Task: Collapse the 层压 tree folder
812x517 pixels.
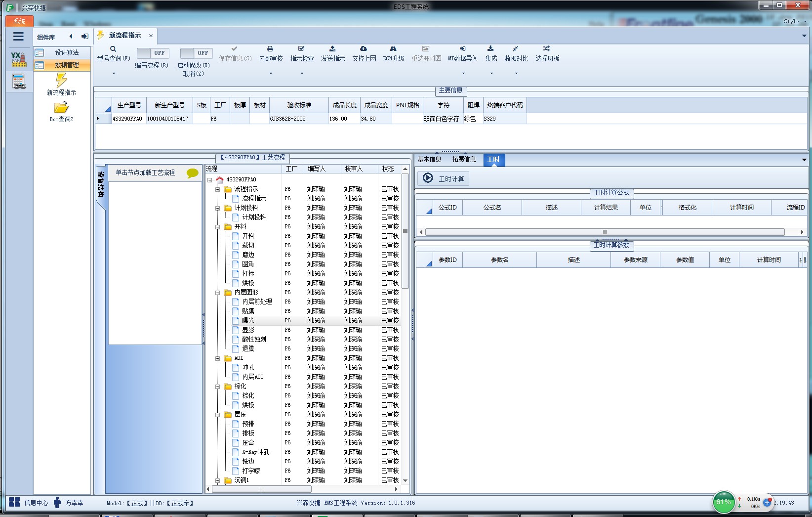Action: (218, 415)
